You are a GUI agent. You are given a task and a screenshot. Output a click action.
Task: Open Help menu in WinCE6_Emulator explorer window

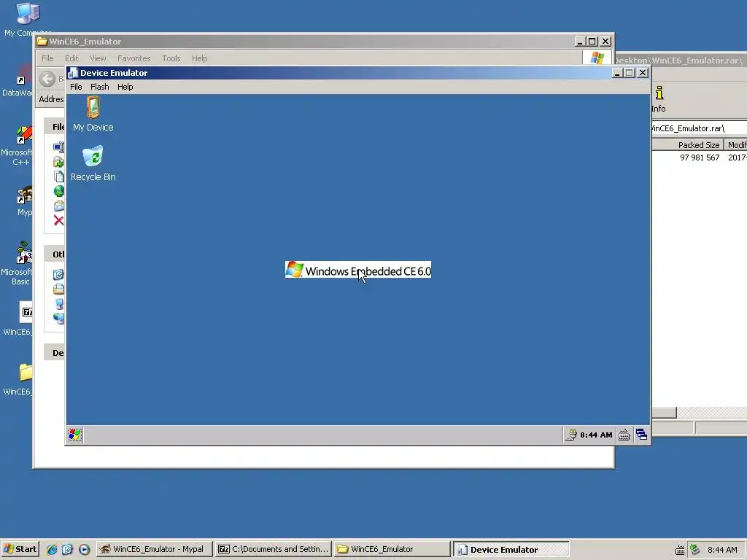tap(200, 58)
